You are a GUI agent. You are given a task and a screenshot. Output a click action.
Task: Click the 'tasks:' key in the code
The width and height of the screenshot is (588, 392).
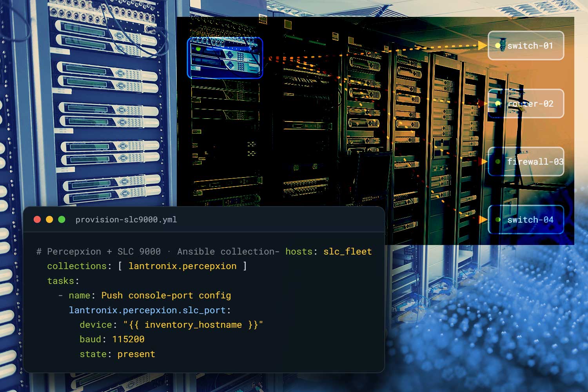63,281
